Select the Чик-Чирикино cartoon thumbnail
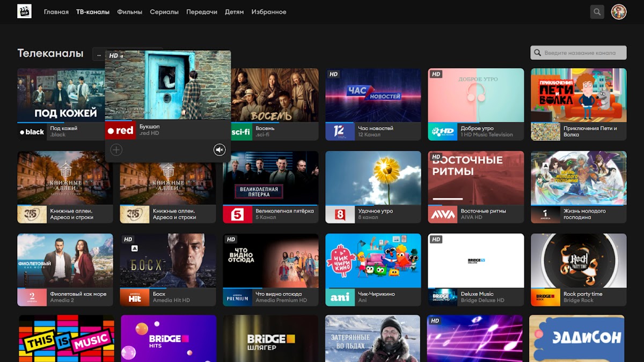Viewport: 644px width, 362px height. 373,261
